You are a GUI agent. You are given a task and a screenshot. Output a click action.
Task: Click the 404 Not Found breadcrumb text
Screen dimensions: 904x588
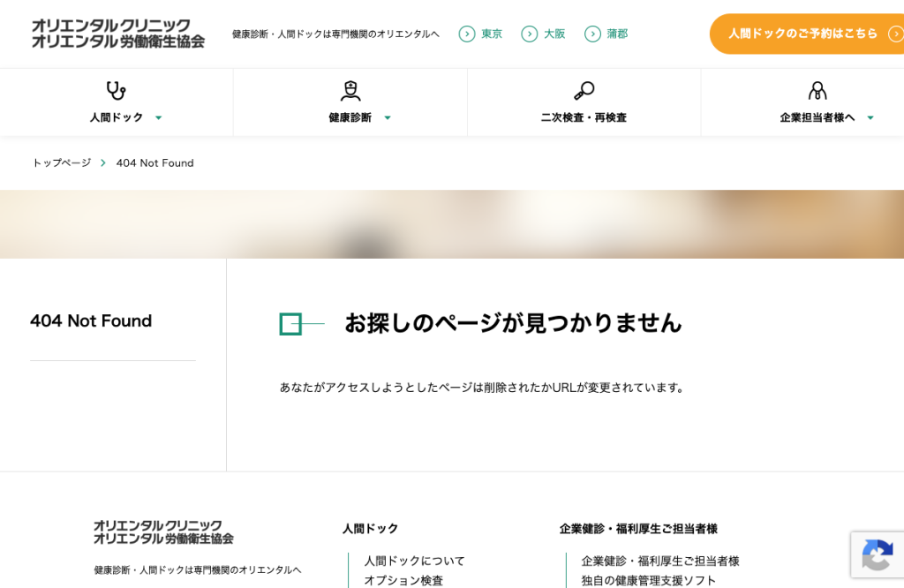[155, 163]
